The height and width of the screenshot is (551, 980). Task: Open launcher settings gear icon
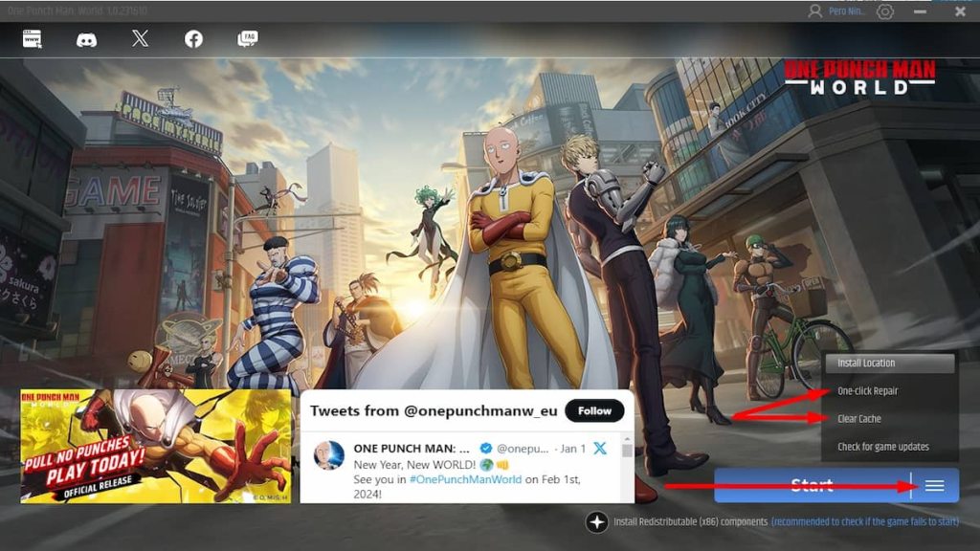point(885,11)
